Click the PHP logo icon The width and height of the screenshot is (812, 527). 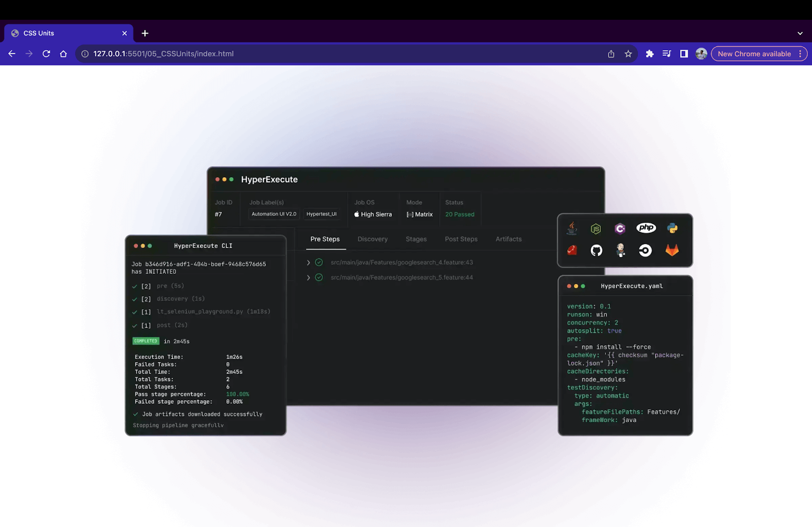[x=646, y=228]
